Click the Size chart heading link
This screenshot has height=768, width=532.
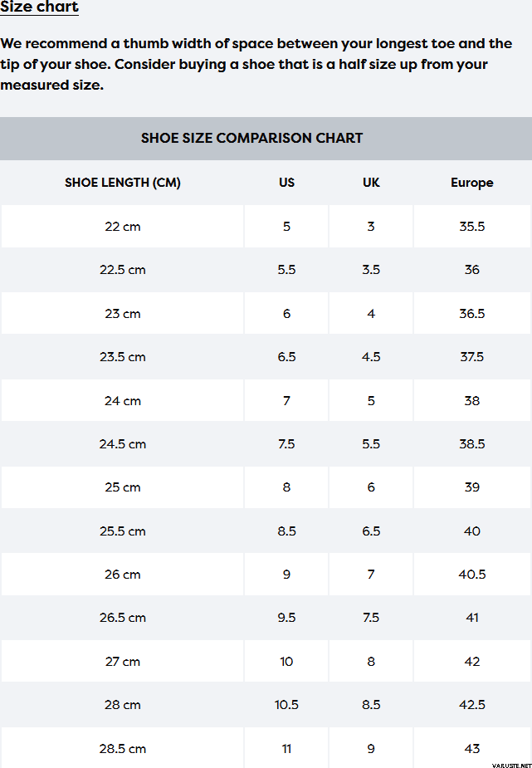[40, 7]
